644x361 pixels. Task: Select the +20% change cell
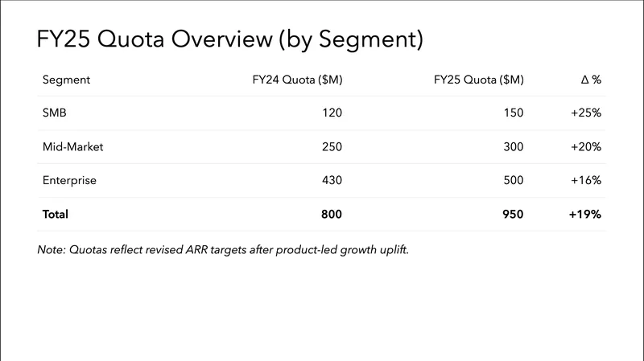[x=586, y=147]
